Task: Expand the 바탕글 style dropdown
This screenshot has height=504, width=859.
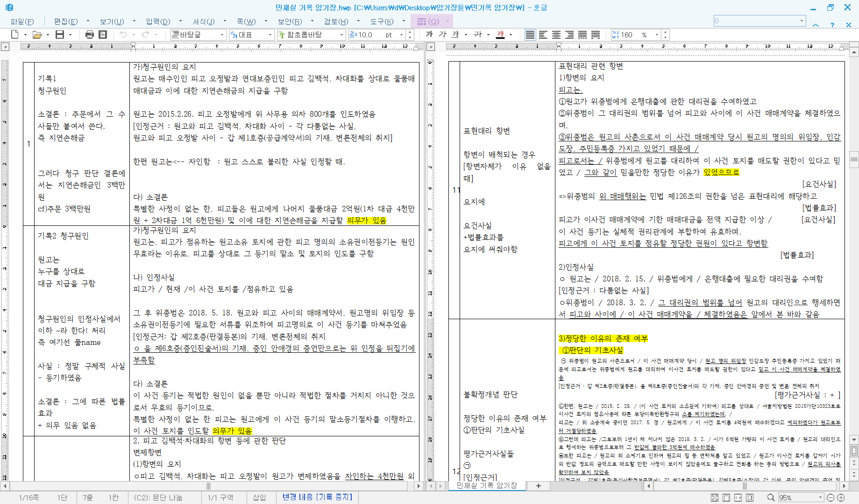Action: point(222,35)
